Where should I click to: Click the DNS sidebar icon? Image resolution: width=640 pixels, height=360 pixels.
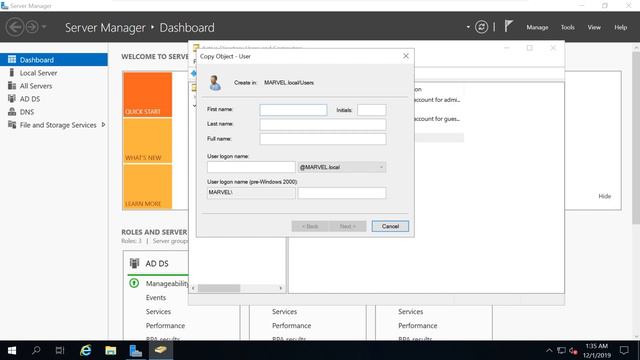(x=12, y=112)
